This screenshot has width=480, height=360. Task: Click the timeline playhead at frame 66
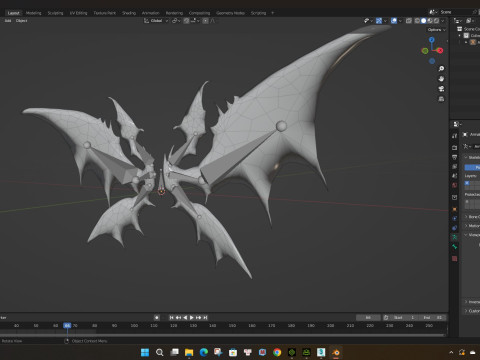(x=67, y=325)
